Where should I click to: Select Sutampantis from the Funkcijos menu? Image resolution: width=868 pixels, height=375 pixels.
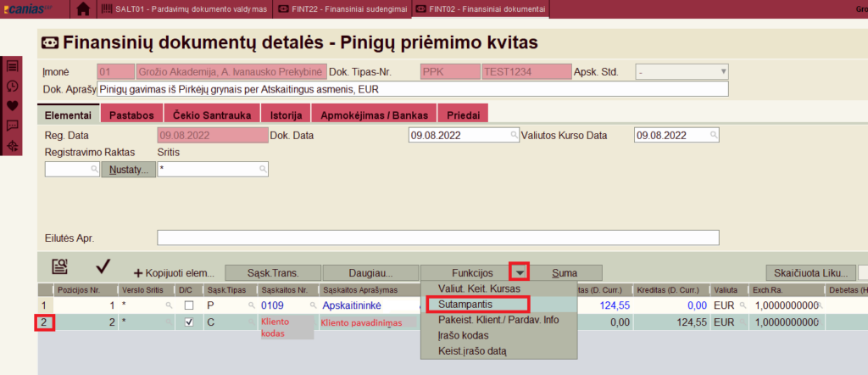point(478,304)
